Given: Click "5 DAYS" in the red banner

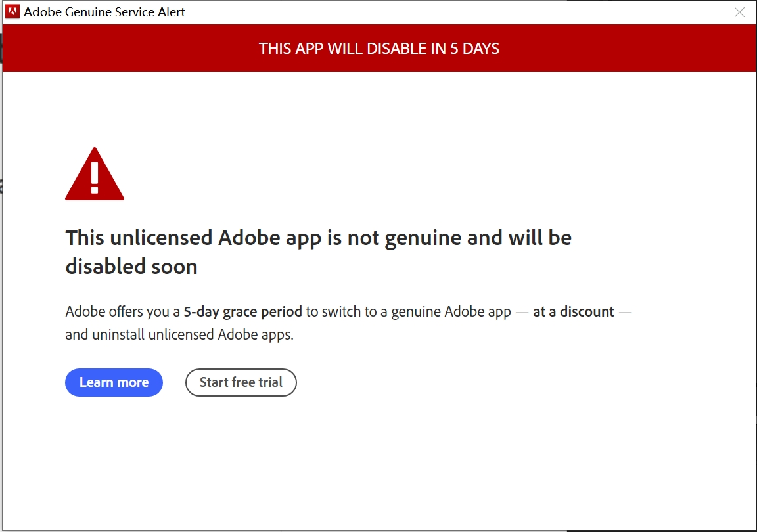Looking at the screenshot, I should (x=474, y=49).
